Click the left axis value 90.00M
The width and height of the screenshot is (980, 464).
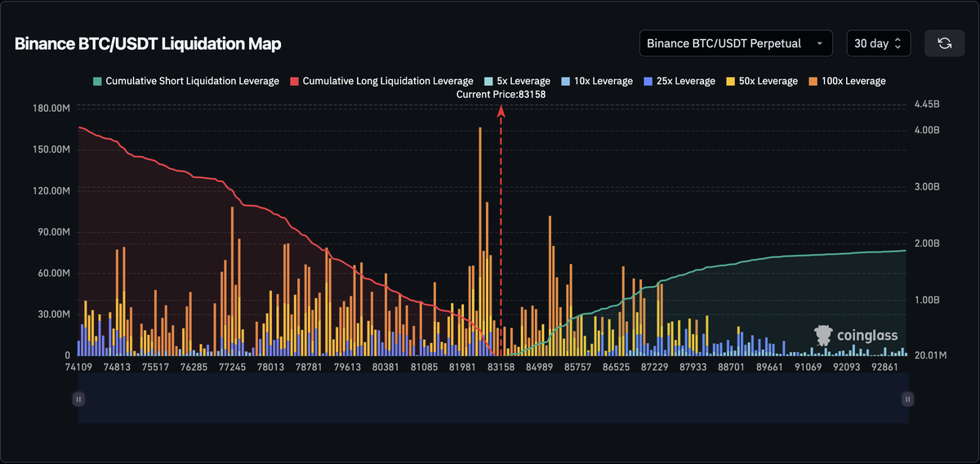(54, 232)
